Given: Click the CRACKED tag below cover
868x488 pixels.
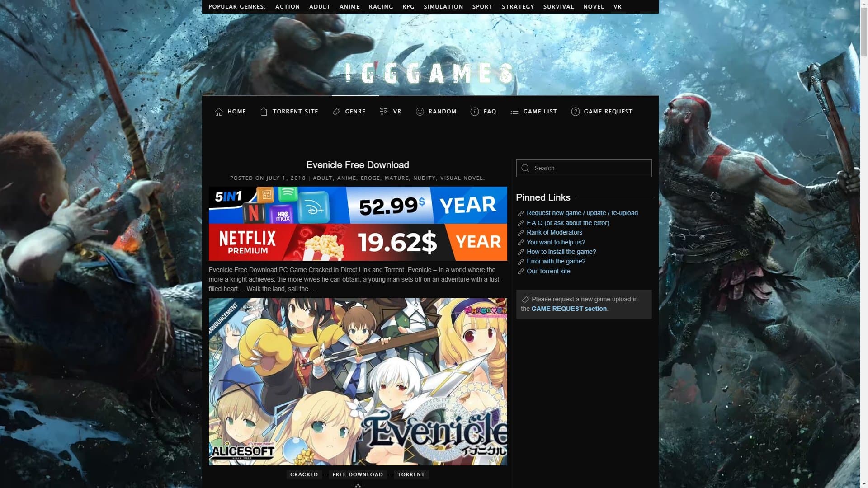Looking at the screenshot, I should click(304, 474).
